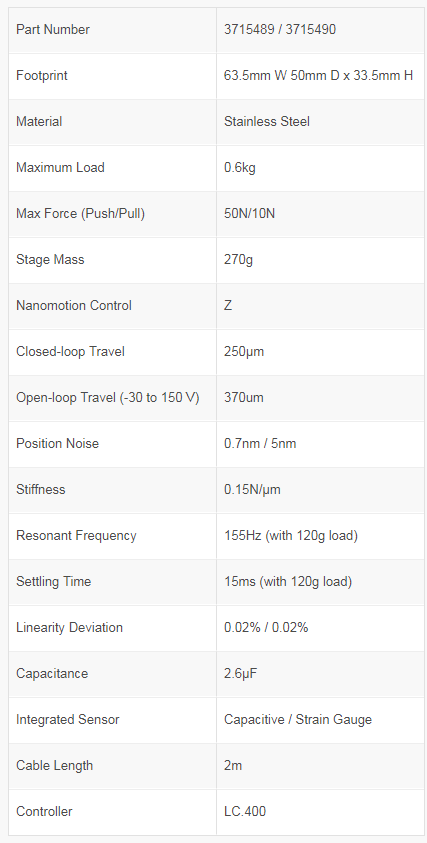This screenshot has height=843, width=427.
Task: Click the Footprint dimensions value
Action: click(318, 76)
